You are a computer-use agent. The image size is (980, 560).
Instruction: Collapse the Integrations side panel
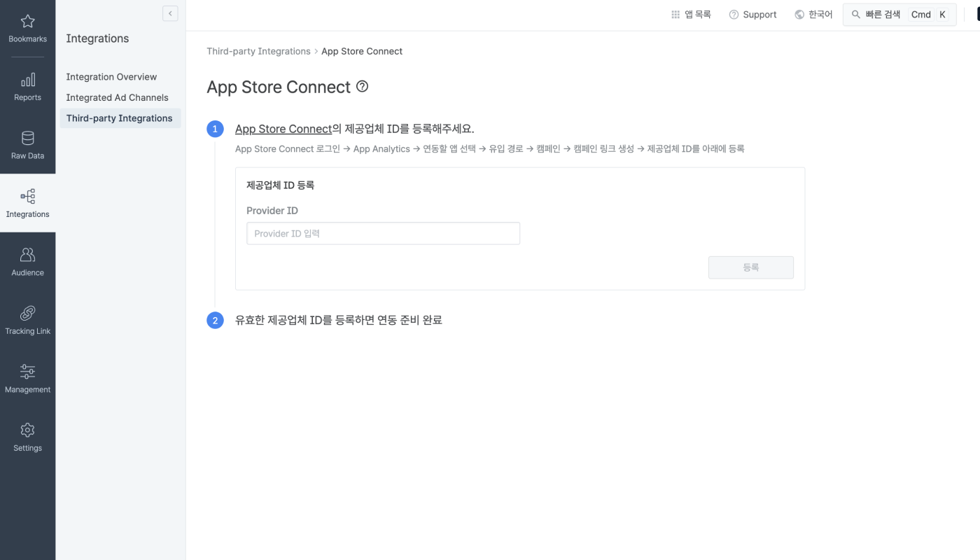[170, 13]
